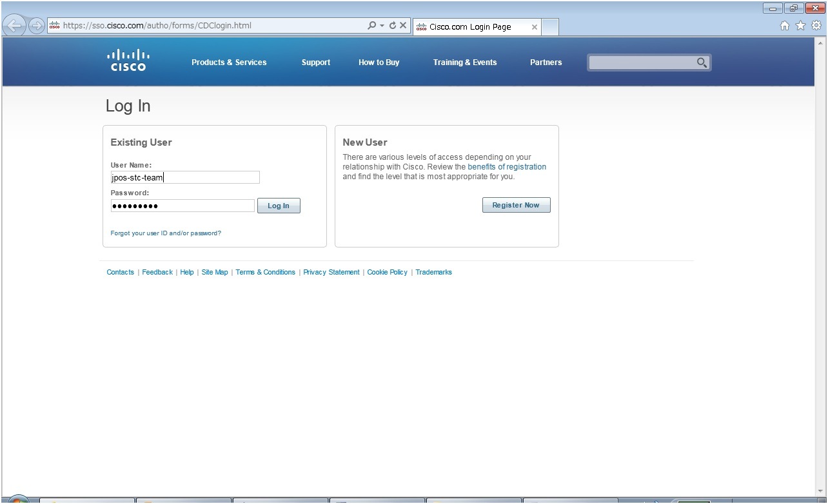Open Forgot your user ID and/or password link
The image size is (828, 504).
[x=166, y=233]
